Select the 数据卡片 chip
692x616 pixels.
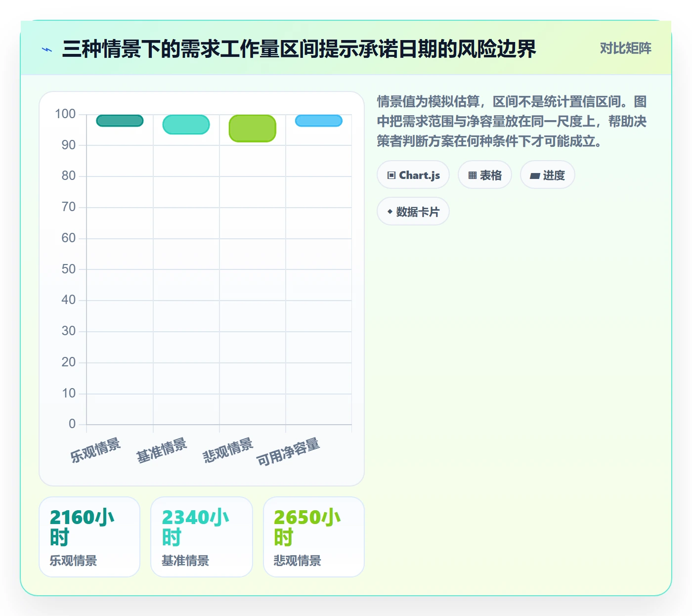[x=413, y=212]
